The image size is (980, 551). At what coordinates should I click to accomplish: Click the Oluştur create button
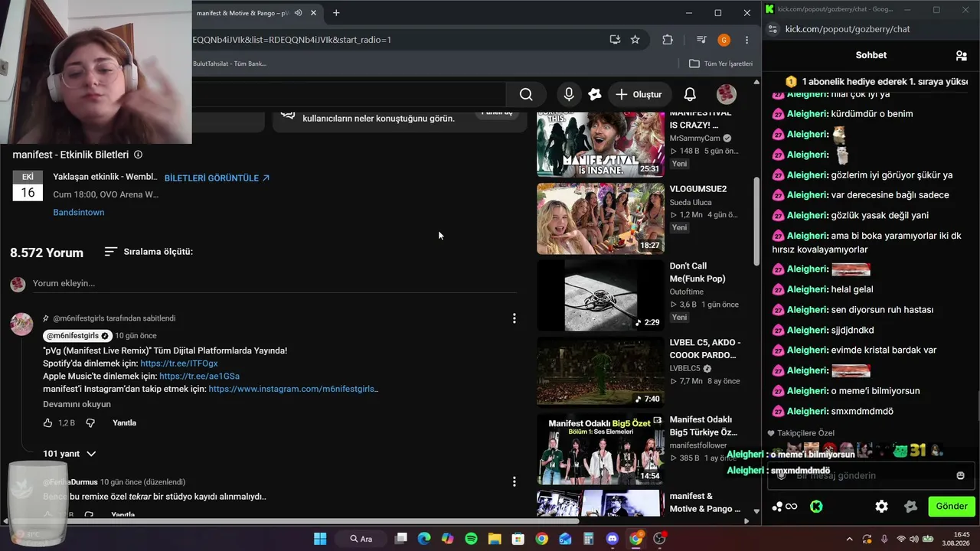639,94
